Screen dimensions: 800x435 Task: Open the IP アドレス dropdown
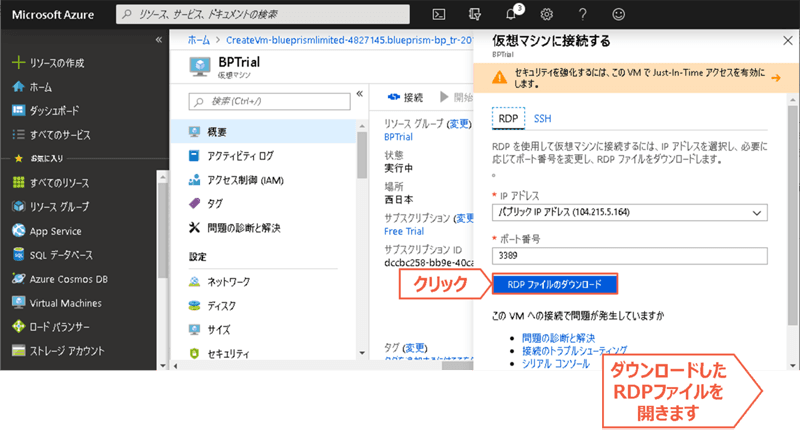tap(630, 212)
